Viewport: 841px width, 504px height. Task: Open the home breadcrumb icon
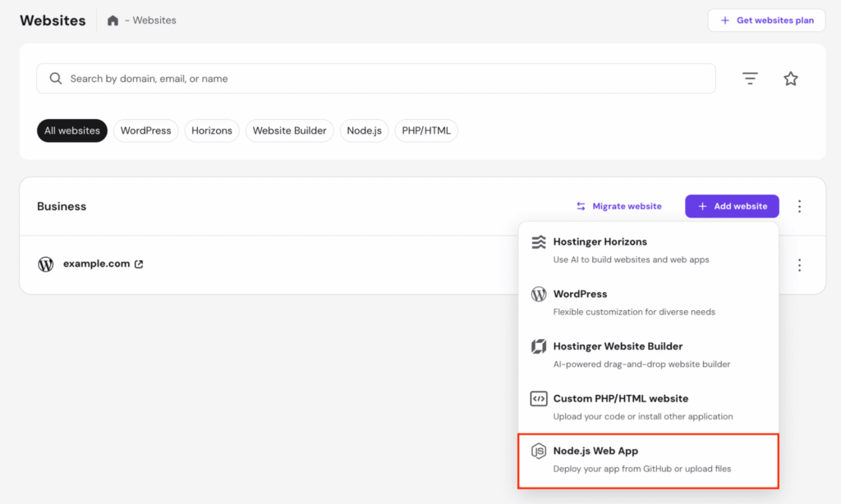[113, 20]
